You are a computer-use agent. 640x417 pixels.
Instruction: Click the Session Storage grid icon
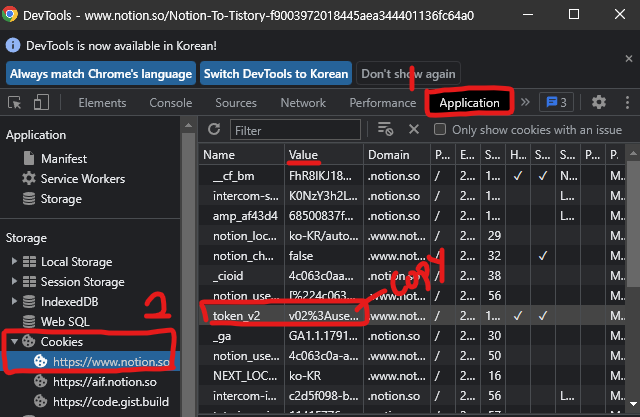[29, 282]
